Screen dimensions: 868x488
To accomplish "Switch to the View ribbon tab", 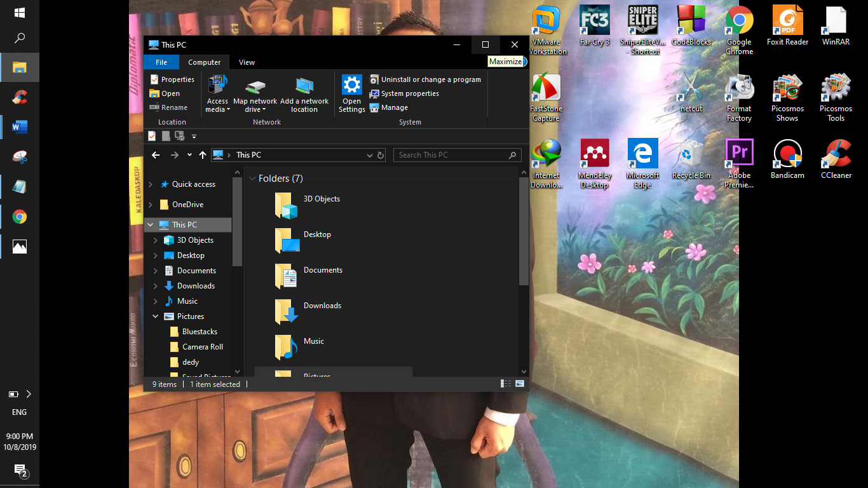I will (247, 62).
